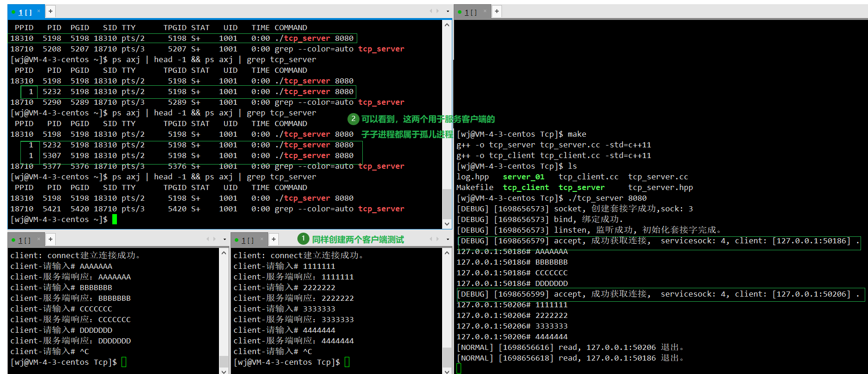Add a new tab in the AAAAAAA client pane
868x374 pixels.
pyautogui.click(x=51, y=239)
